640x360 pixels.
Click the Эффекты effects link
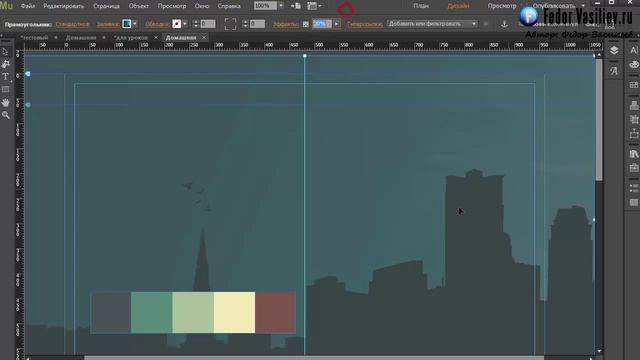(x=286, y=24)
